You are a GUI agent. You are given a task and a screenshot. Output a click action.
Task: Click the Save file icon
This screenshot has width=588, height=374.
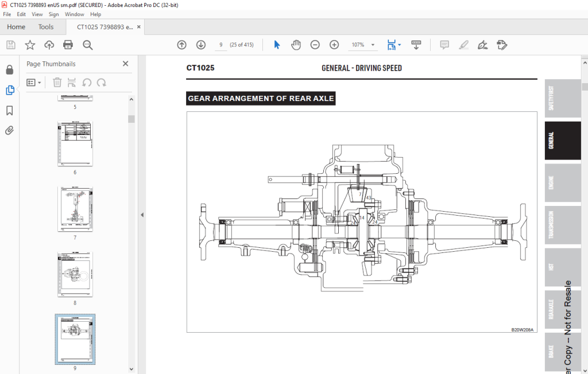point(11,45)
